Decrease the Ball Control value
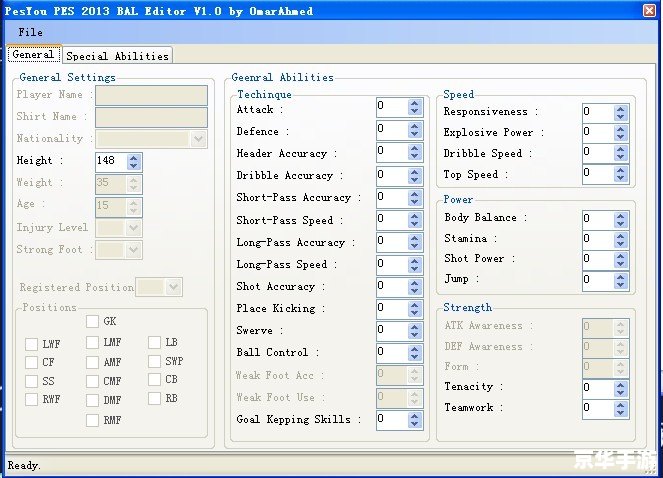Viewport: 663px width, 478px height. click(x=415, y=357)
